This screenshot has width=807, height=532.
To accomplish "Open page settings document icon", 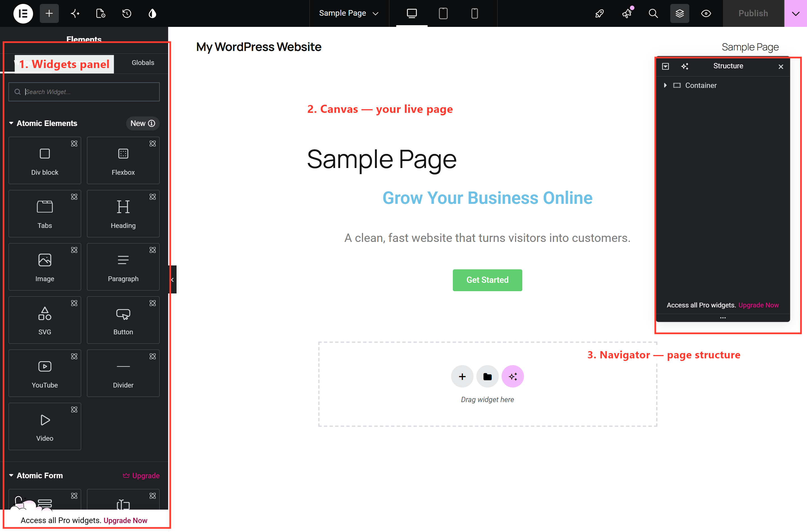I will (x=101, y=13).
